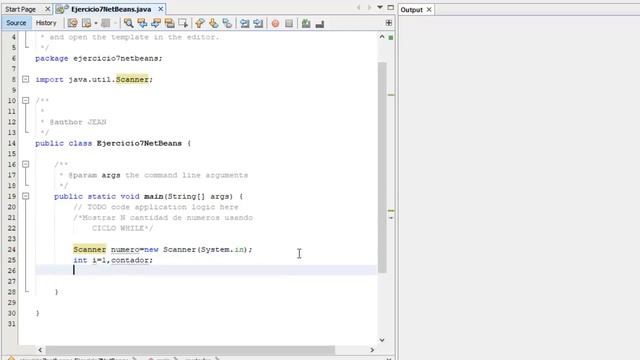Click the class name Ejercicio7NetBeans on line 14
The image size is (640, 360).
(139, 143)
